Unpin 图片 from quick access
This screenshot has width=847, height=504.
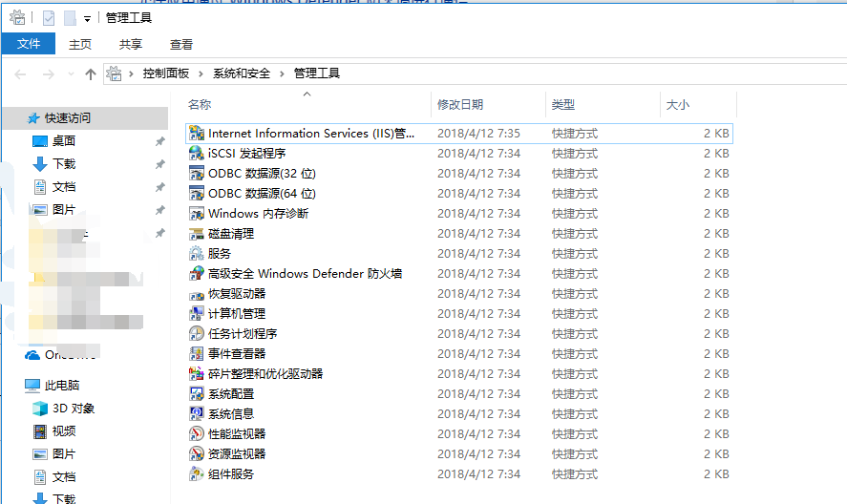tap(159, 210)
